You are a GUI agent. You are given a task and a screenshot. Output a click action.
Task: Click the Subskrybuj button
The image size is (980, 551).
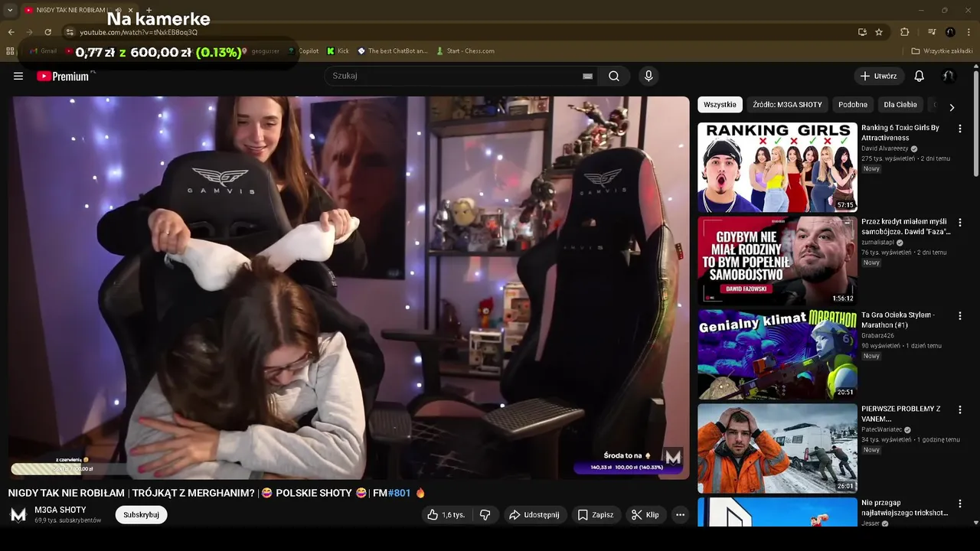[x=141, y=515]
